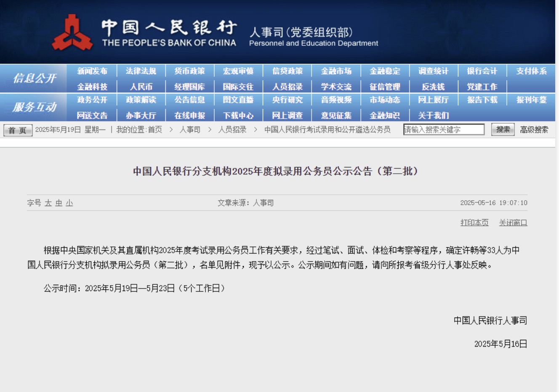Image resolution: width=559 pixels, height=392 pixels.
Task: Click the 文章来源：人事司 text
Action: coord(246,203)
